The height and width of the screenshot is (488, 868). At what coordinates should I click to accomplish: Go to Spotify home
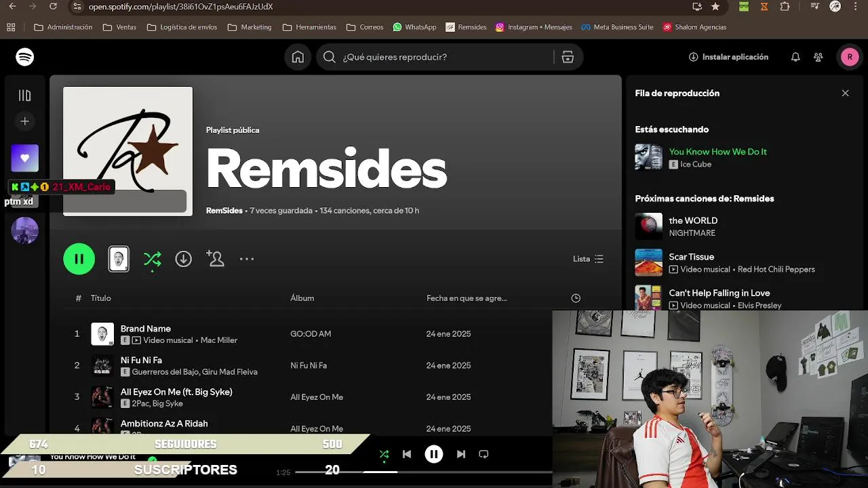(298, 57)
